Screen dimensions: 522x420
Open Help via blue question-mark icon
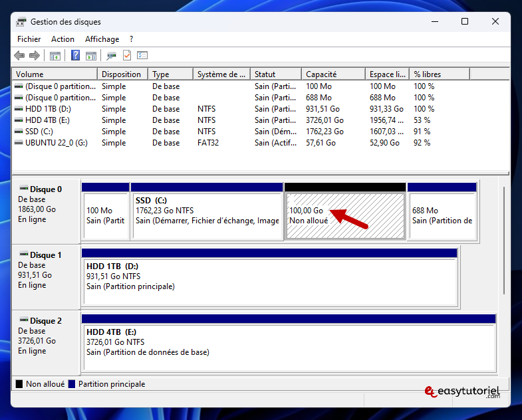pos(76,55)
